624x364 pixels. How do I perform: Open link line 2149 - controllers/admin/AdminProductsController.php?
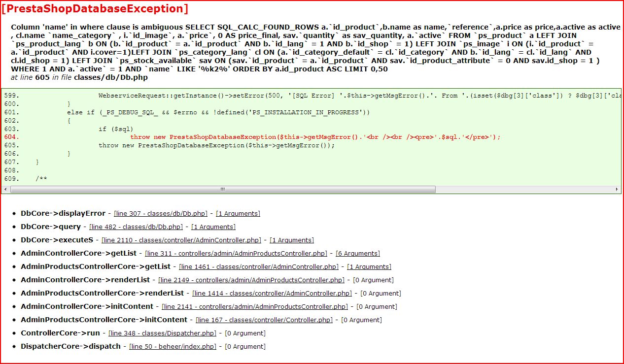pyautogui.click(x=251, y=280)
